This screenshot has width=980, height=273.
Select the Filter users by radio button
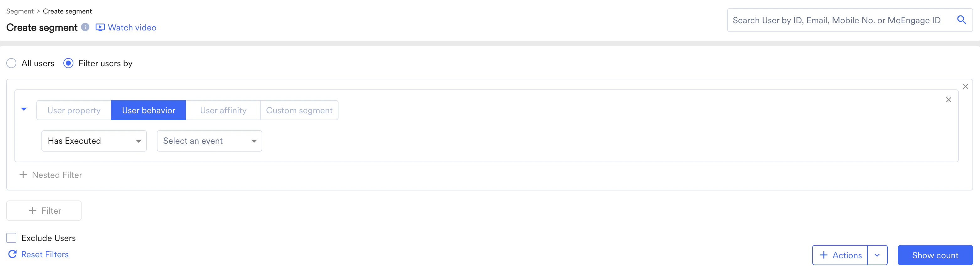tap(68, 63)
